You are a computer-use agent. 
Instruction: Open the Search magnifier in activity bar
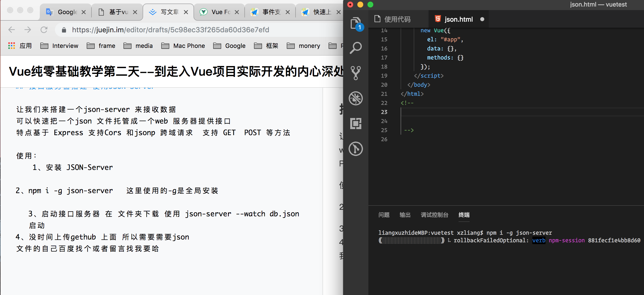click(356, 48)
